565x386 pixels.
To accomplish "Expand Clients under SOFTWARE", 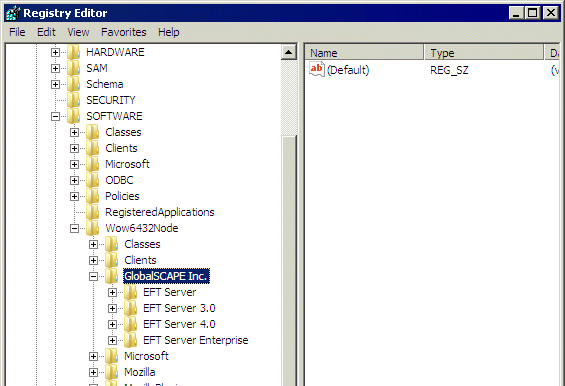I will pyautogui.click(x=74, y=148).
